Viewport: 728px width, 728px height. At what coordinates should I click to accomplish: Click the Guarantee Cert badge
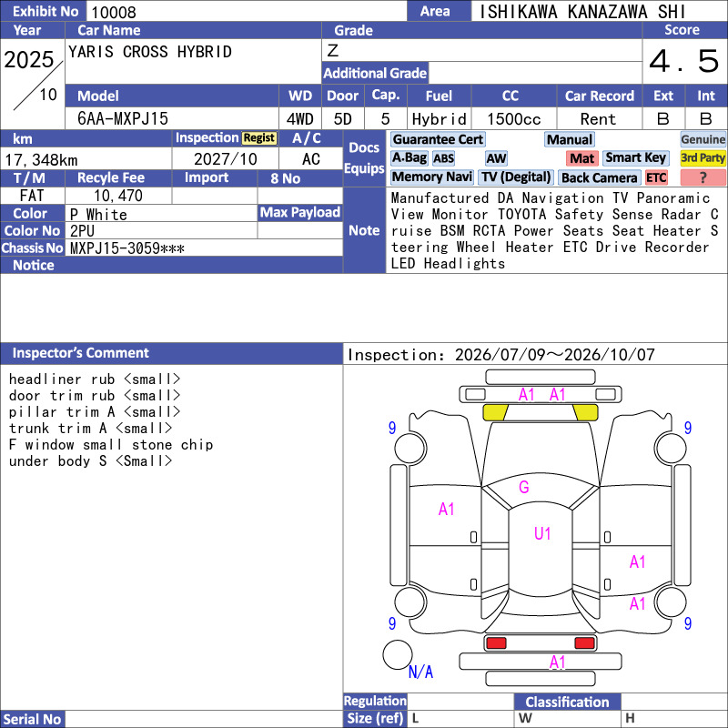pos(438,139)
